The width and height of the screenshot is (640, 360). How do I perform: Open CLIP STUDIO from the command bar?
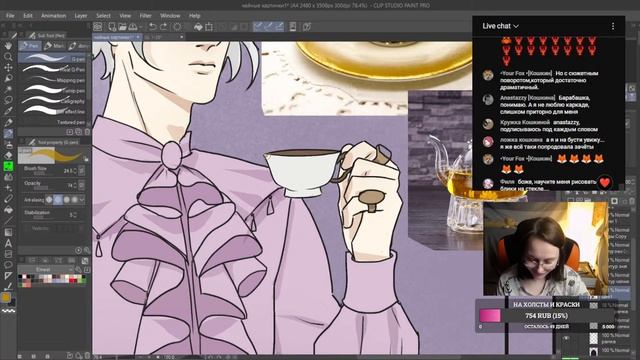point(97,27)
